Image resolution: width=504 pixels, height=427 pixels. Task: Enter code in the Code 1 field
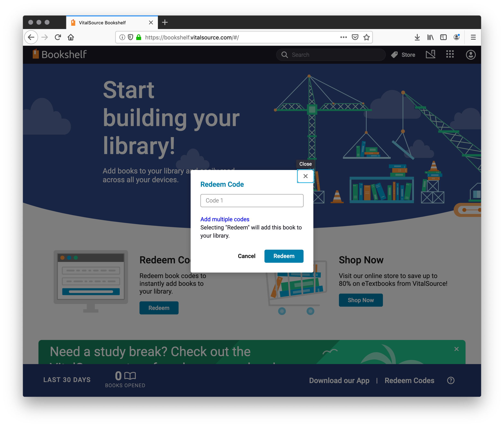[252, 200]
